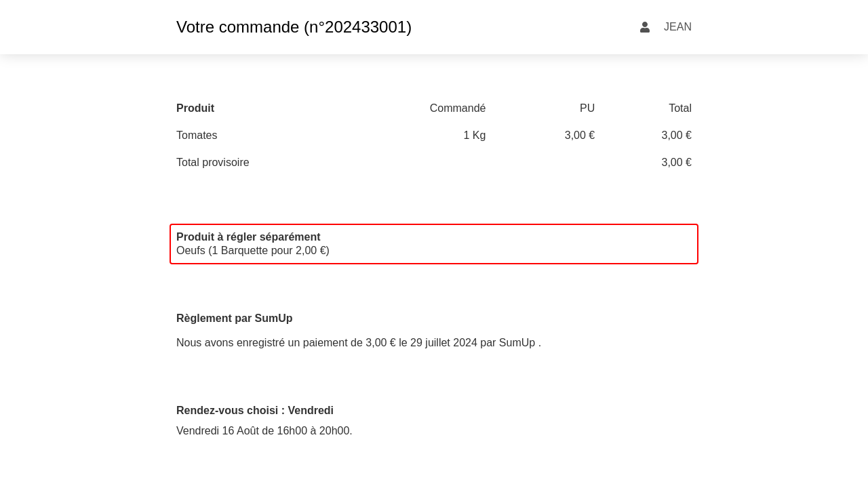The image size is (868, 488).
Task: Click the PU column header
Action: [x=587, y=108]
